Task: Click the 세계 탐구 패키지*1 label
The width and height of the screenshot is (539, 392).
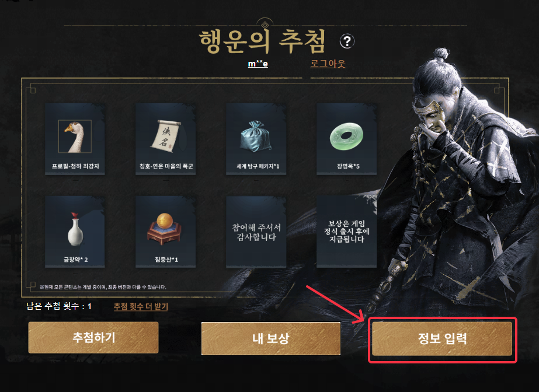Action: click(x=258, y=166)
